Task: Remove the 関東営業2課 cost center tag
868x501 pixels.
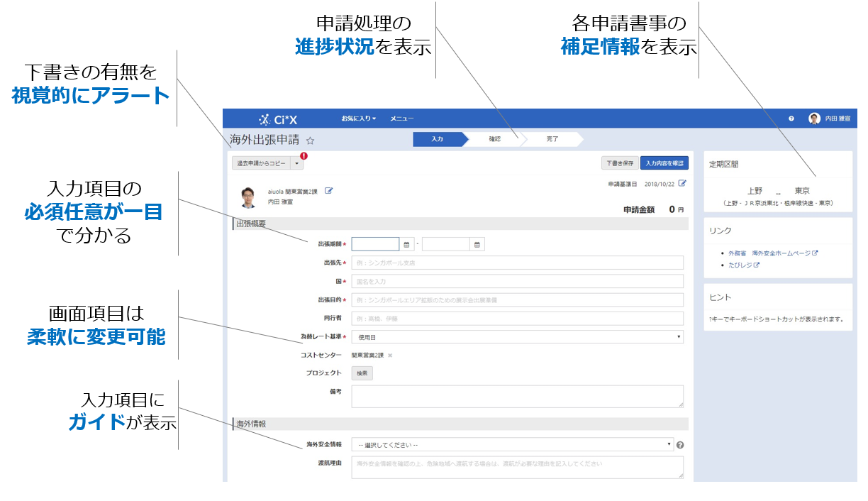Action: [390, 355]
